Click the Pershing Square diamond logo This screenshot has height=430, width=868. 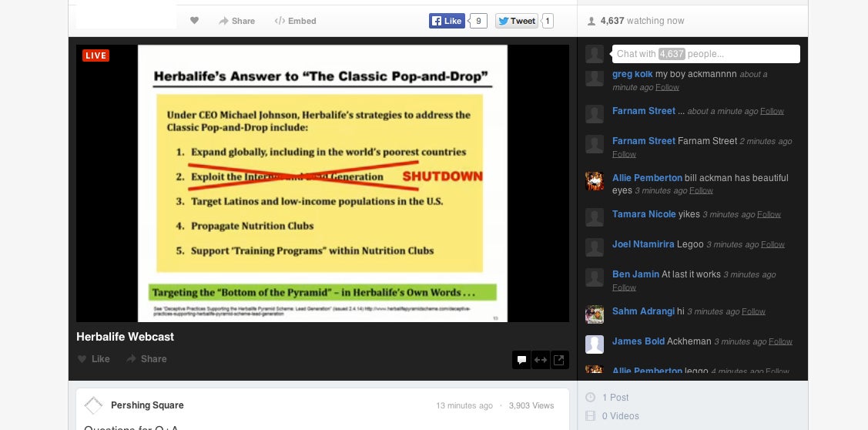pyautogui.click(x=93, y=405)
